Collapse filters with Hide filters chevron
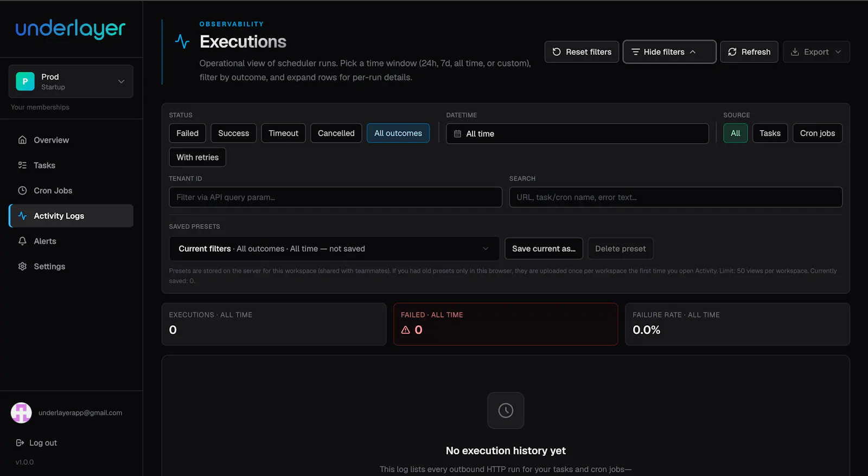Image resolution: width=868 pixels, height=476 pixels. pyautogui.click(x=693, y=52)
